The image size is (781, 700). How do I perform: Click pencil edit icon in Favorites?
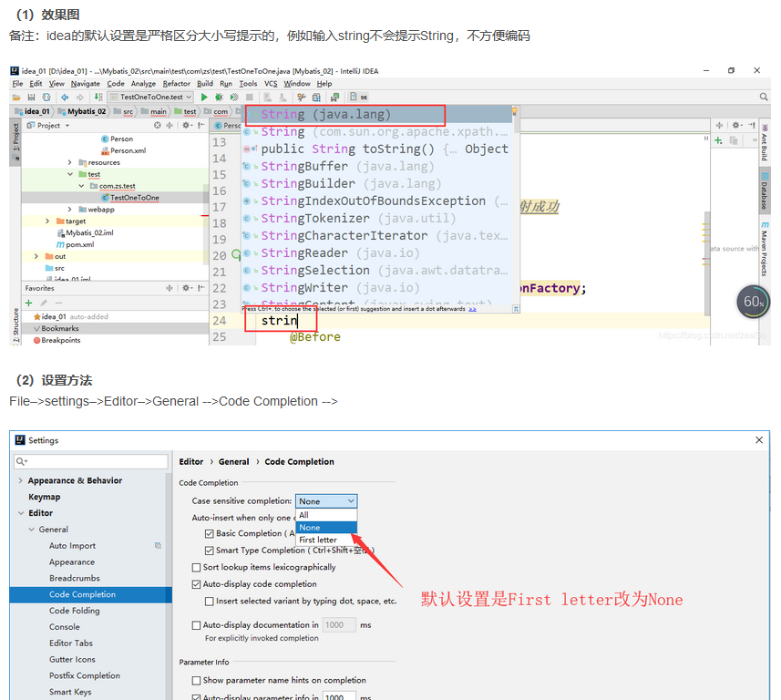pyautogui.click(x=44, y=303)
